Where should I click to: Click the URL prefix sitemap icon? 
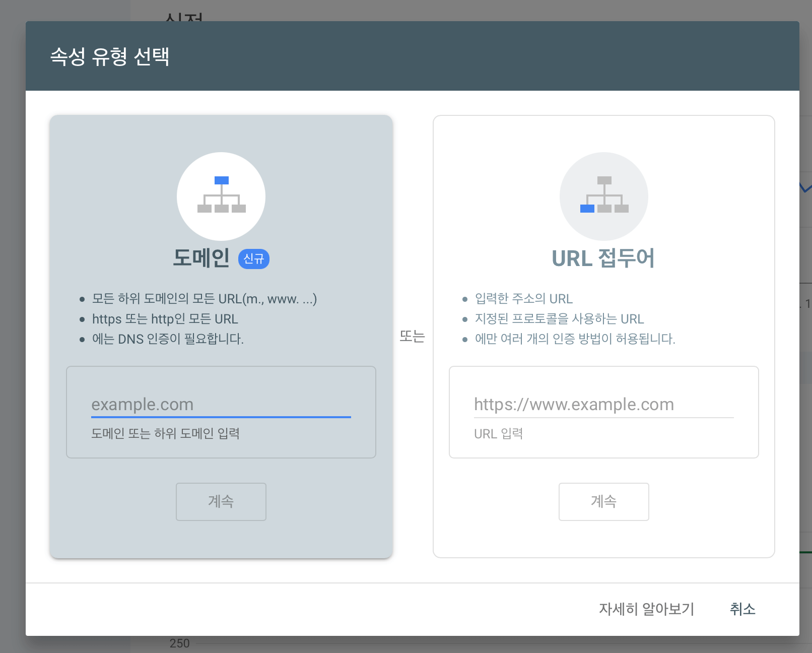click(x=603, y=197)
